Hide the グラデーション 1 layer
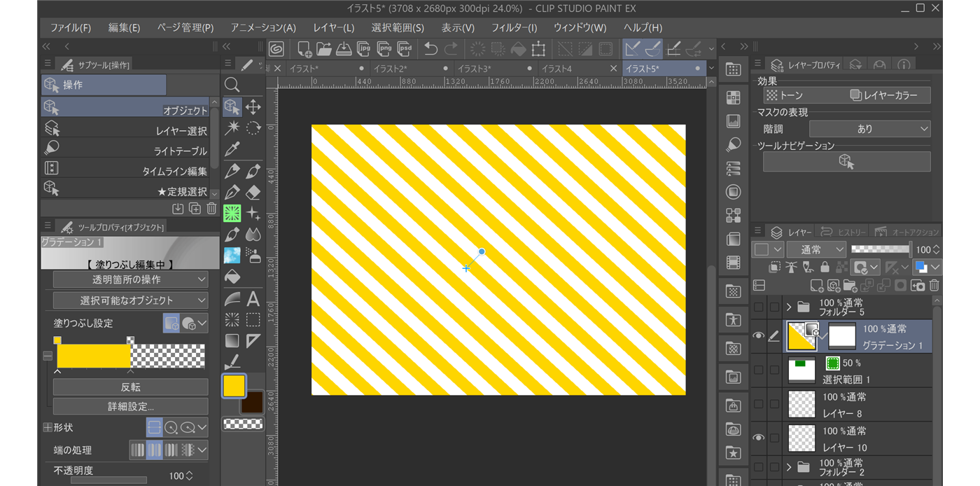Image resolution: width=980 pixels, height=486 pixels. (x=758, y=337)
